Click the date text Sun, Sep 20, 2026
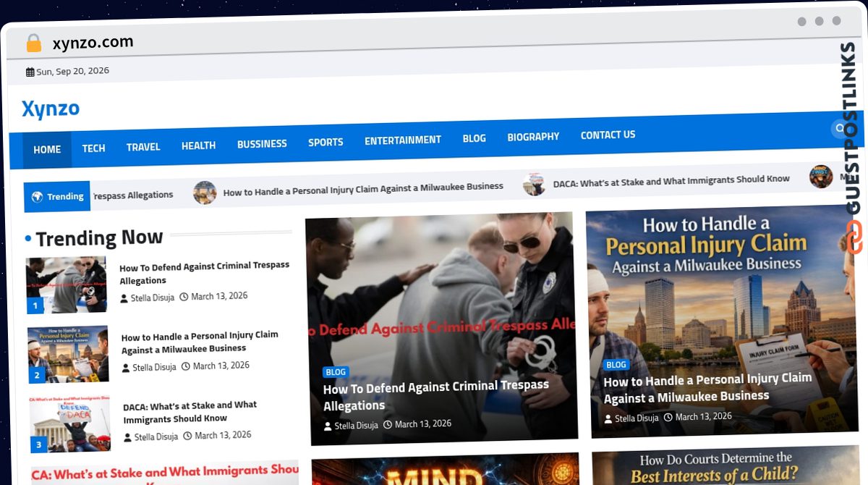 point(72,72)
